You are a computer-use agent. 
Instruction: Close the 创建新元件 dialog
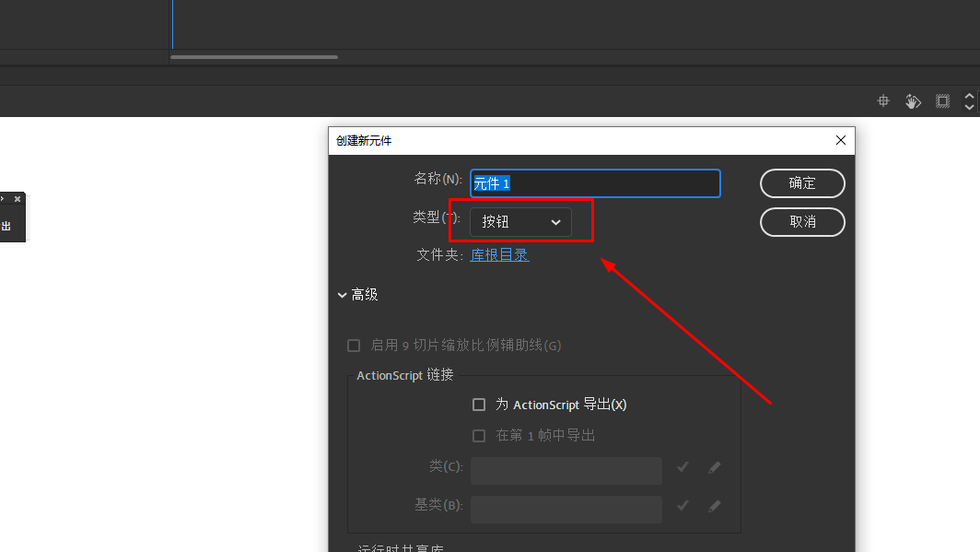841,140
